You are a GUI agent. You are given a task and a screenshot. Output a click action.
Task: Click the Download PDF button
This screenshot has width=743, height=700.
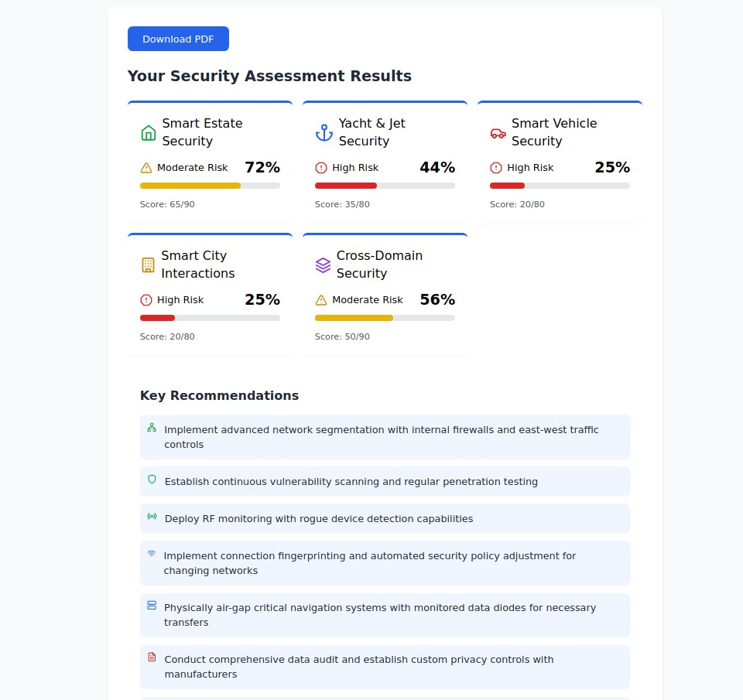178,39
